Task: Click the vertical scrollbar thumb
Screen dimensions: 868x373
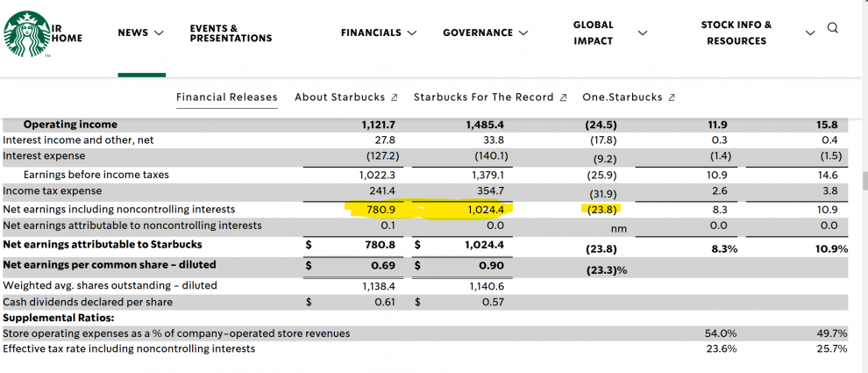Action: (x=863, y=180)
